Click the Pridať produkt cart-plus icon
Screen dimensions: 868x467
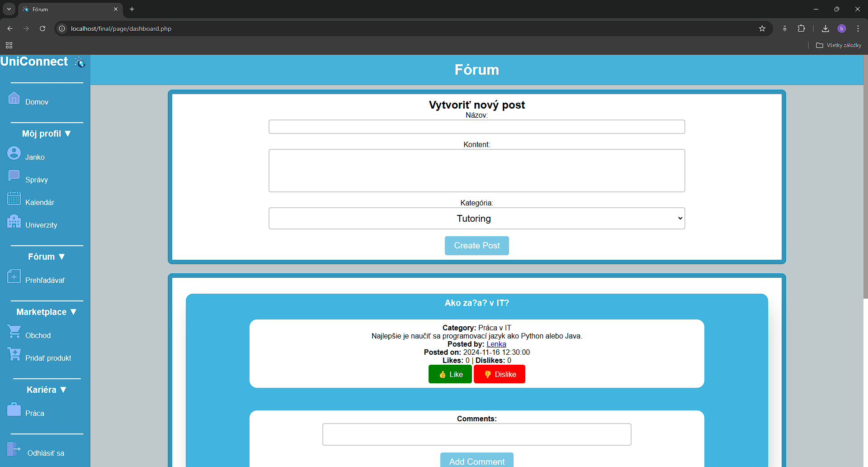(14, 354)
